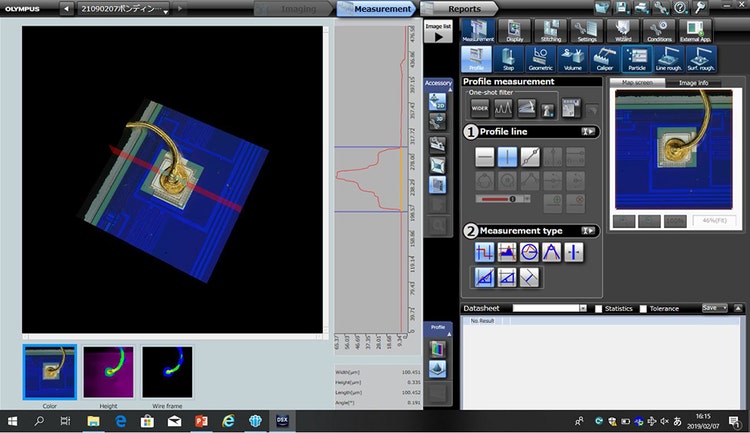Open the Particle analysis tool
Screen dimensions: 750x433
point(635,59)
